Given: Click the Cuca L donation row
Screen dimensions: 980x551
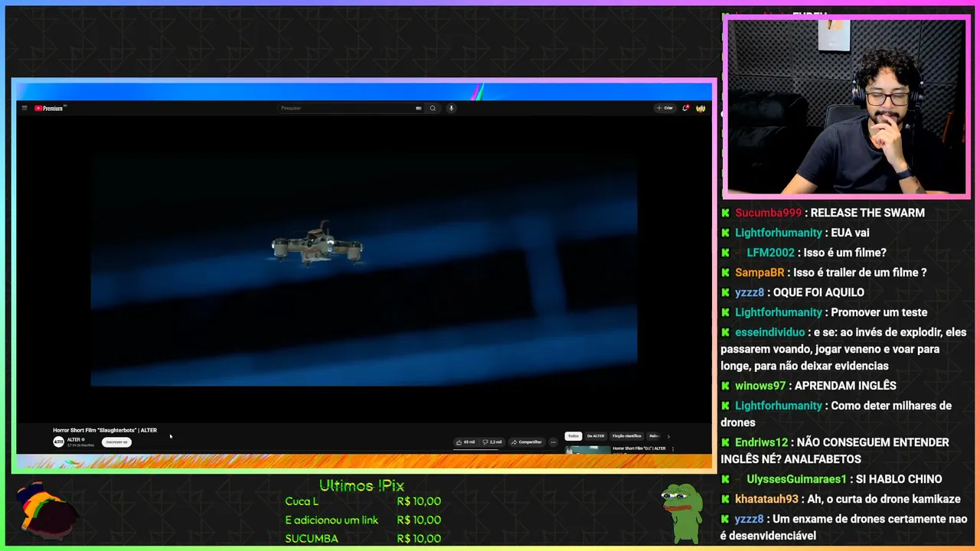Looking at the screenshot, I should point(363,501).
